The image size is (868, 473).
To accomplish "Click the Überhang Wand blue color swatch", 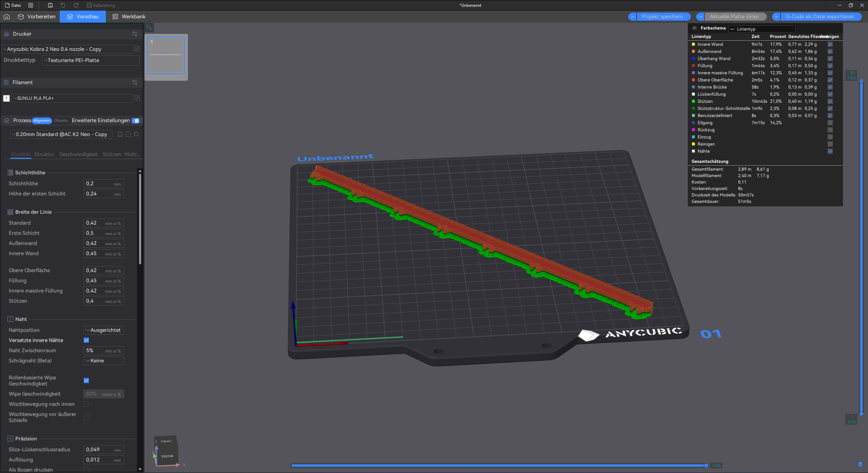I will point(694,59).
